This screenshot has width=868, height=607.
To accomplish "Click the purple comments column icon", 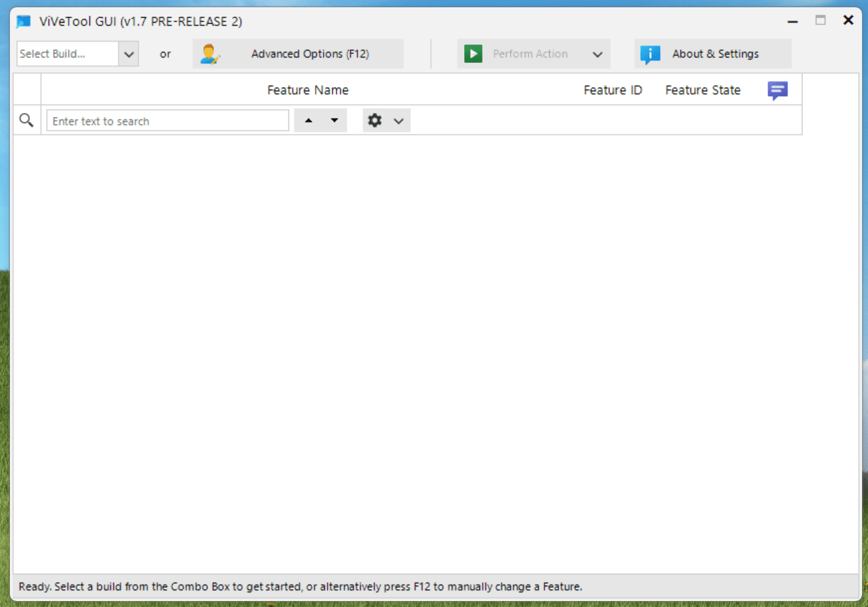I will point(777,90).
